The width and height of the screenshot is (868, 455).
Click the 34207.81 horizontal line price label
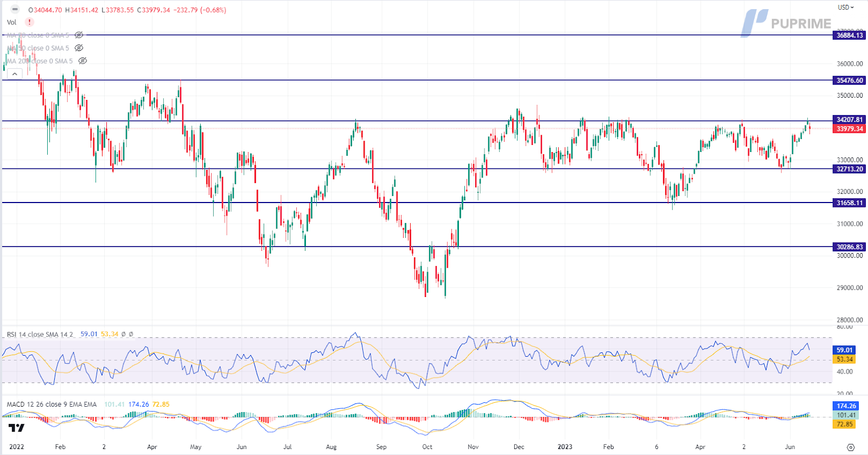849,119
